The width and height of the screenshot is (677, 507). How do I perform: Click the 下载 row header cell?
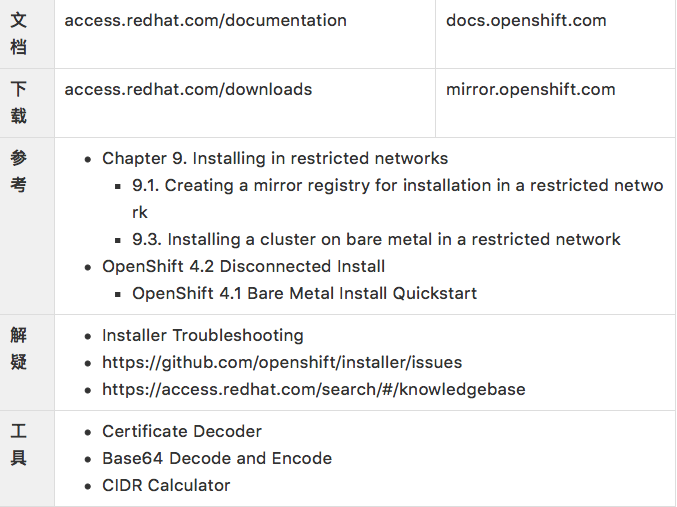click(27, 103)
